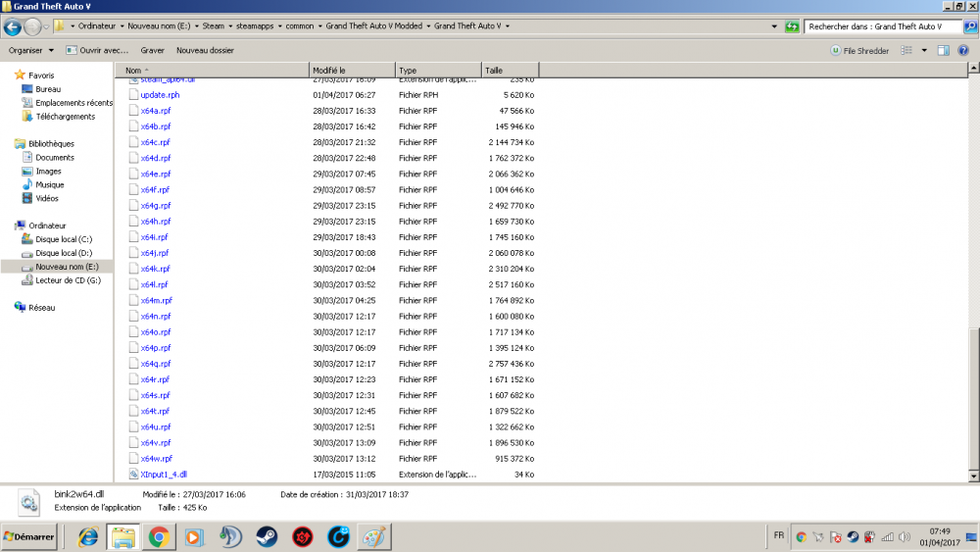The width and height of the screenshot is (980, 552).
Task: Expand the dropdown arrow after Steam breadcrumb
Action: point(230,26)
